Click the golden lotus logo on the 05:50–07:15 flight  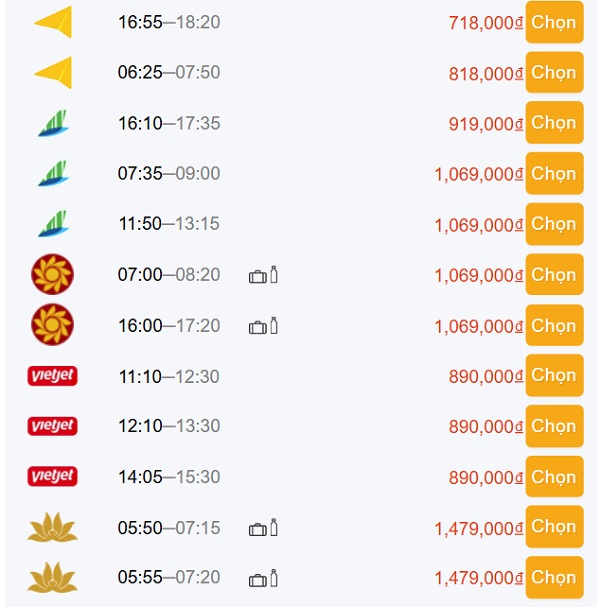point(52,528)
